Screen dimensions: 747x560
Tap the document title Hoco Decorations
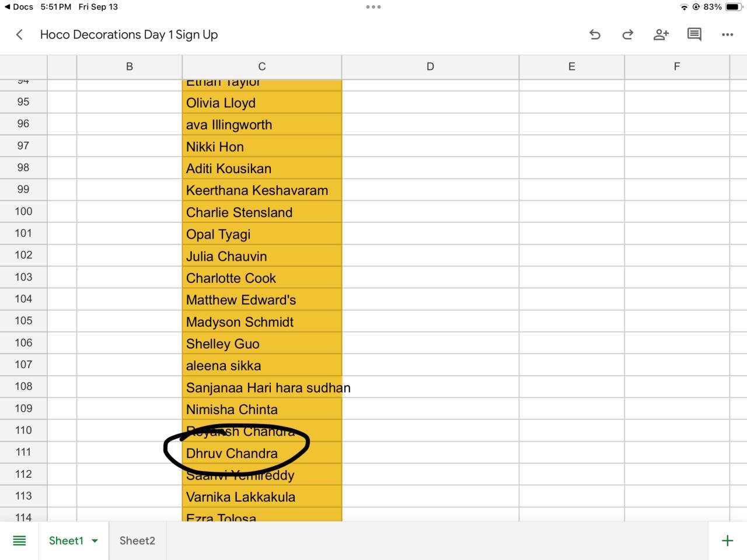[129, 35]
